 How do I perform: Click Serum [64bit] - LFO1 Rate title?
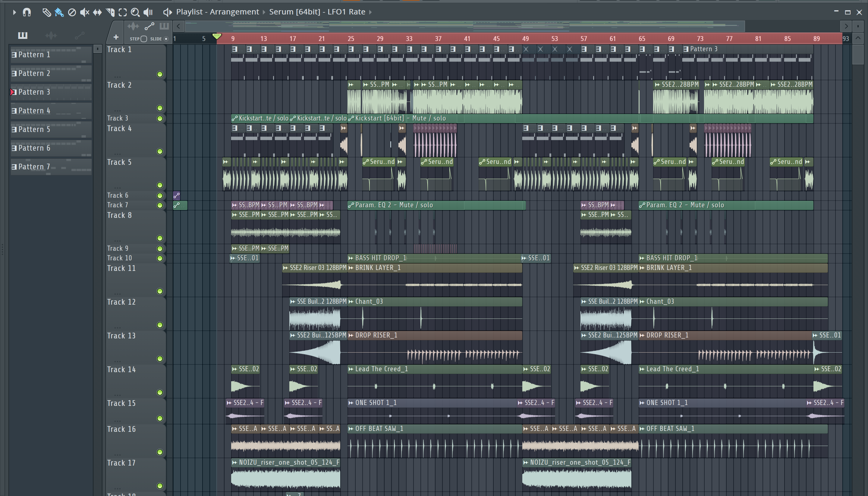(x=317, y=12)
